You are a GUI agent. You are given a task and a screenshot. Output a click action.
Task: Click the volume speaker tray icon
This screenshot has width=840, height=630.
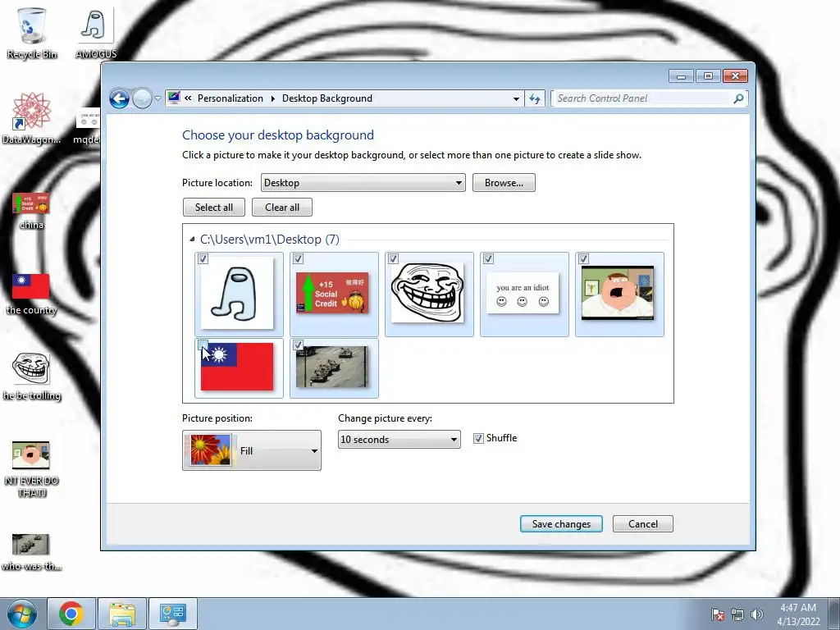pos(756,614)
